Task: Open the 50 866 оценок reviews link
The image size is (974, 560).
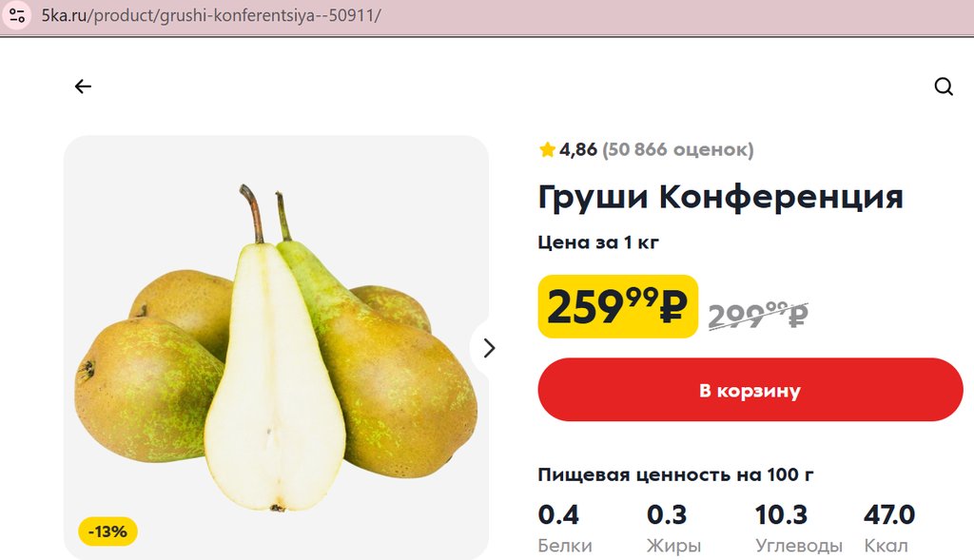Action: pos(677,149)
